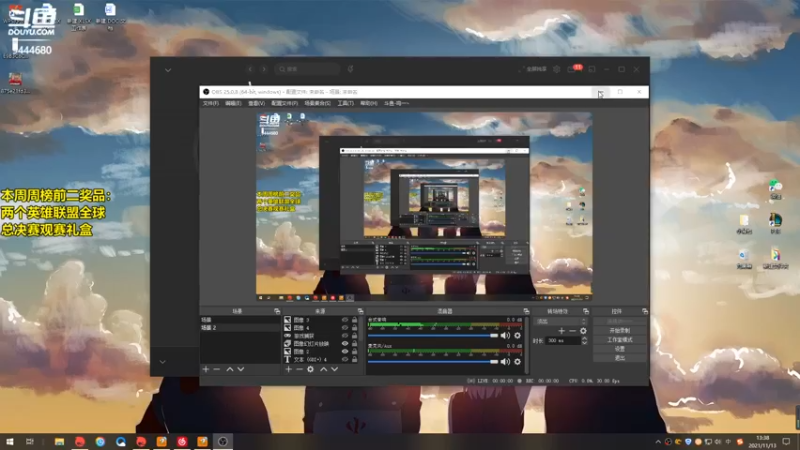This screenshot has width=800, height=450.
Task: Open the 查看(V) menu
Action: coord(256,103)
